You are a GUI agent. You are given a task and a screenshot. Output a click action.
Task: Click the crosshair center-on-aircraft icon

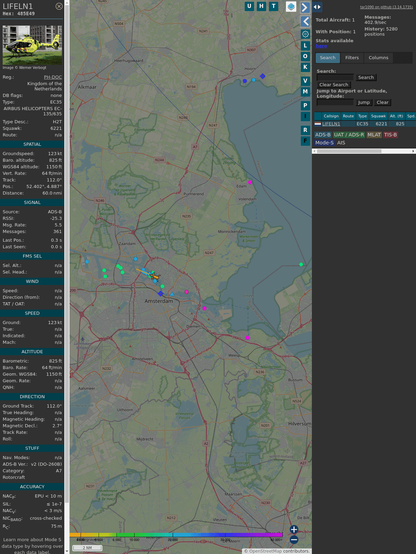coord(305,34)
